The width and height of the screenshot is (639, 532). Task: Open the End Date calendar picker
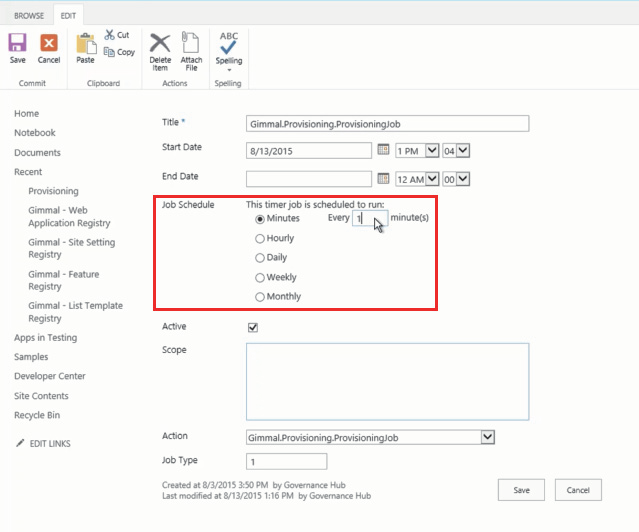382,179
